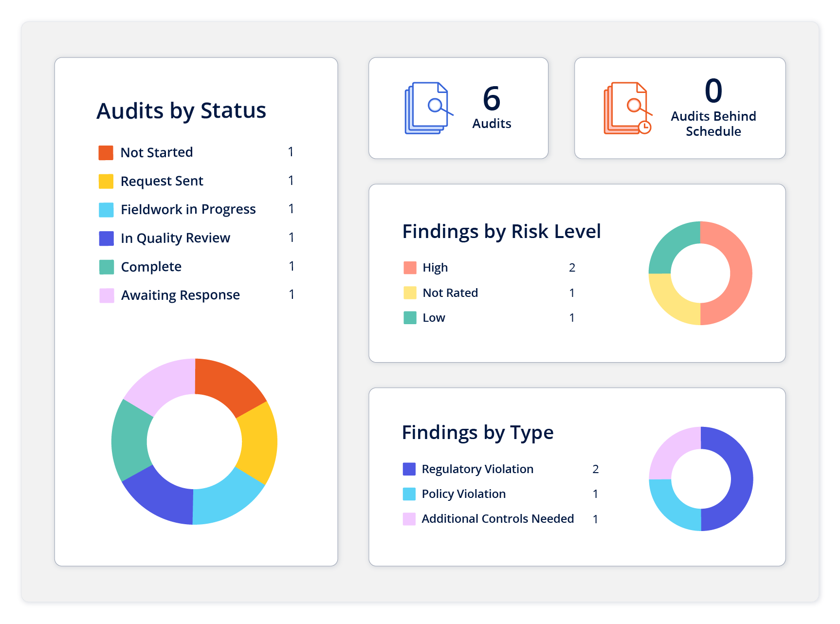Click the Fieldwork in Progress cyan swatch
The width and height of the screenshot is (840, 624).
tap(106, 210)
